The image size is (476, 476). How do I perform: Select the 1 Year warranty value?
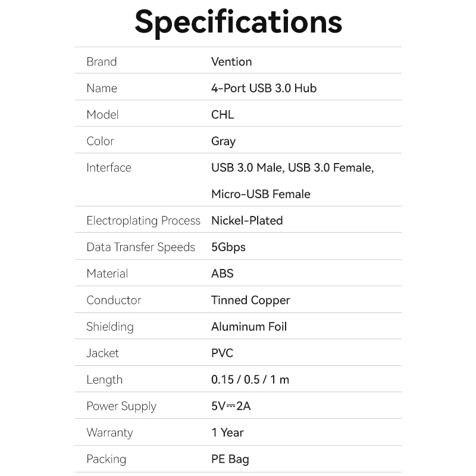pyautogui.click(x=227, y=433)
